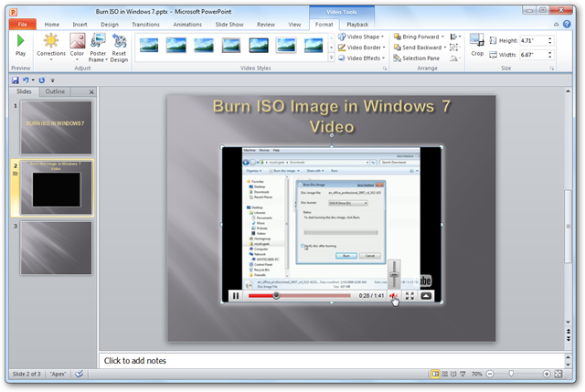Open the Video Effects dropdown

(362, 58)
